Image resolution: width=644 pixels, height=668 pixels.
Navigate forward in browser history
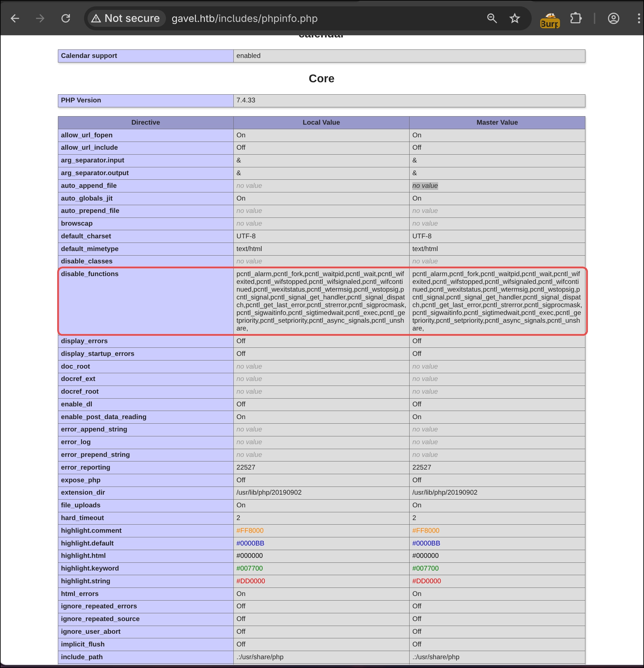point(40,18)
